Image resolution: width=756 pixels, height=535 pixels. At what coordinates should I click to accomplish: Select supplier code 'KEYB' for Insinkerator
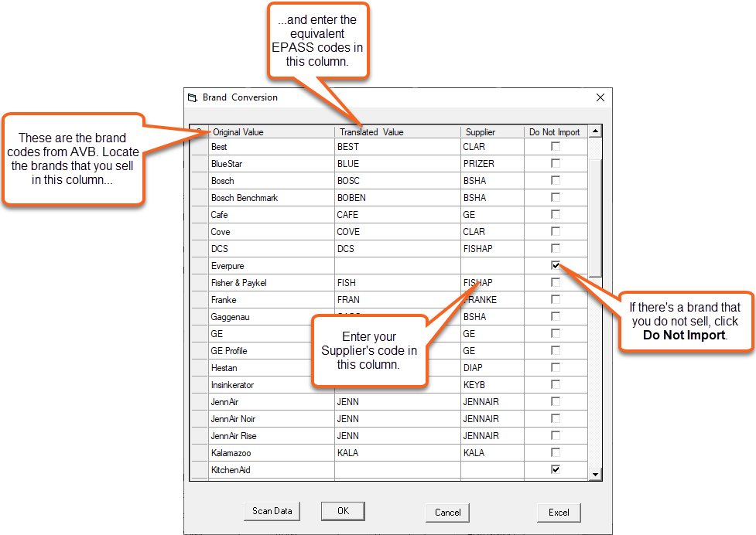pos(492,385)
